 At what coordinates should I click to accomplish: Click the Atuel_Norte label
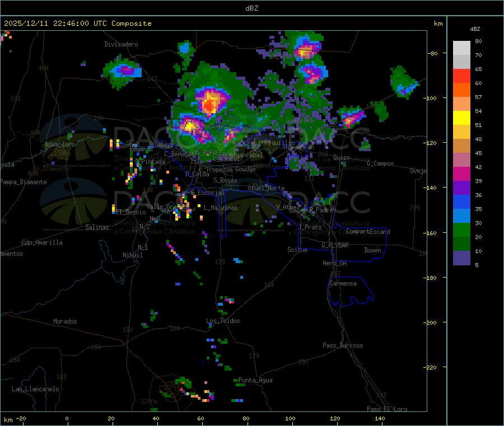[266, 188]
